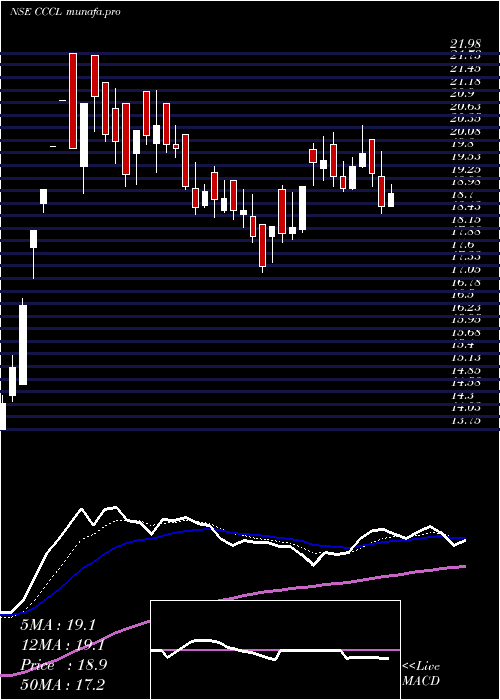Click the 21.98 price axis label
The width and height of the screenshot is (500, 700).
(465, 44)
